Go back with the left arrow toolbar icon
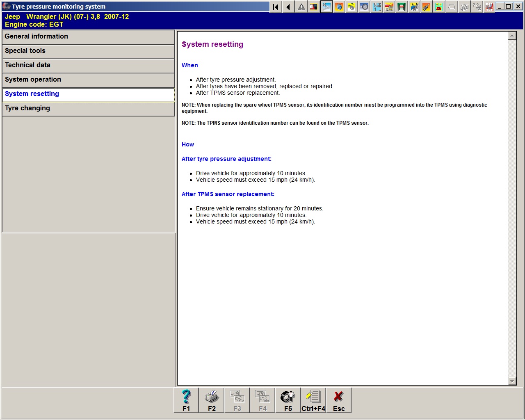Image resolution: width=525 pixels, height=420 pixels. pos(289,7)
